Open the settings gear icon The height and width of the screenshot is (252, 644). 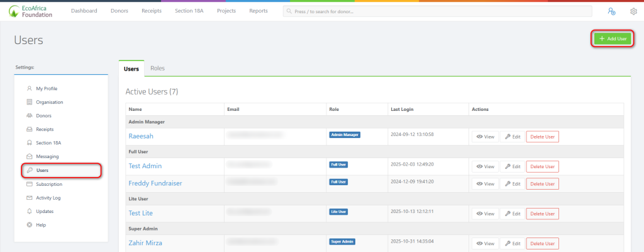pos(633,11)
